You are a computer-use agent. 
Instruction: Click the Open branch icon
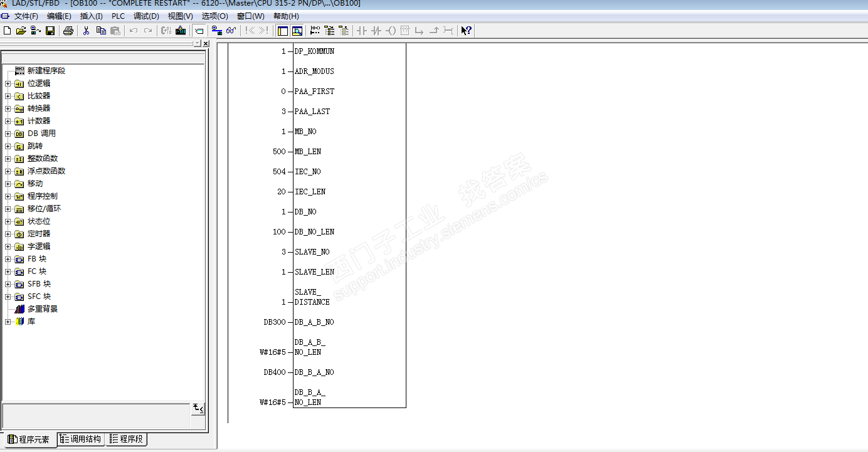pos(420,30)
